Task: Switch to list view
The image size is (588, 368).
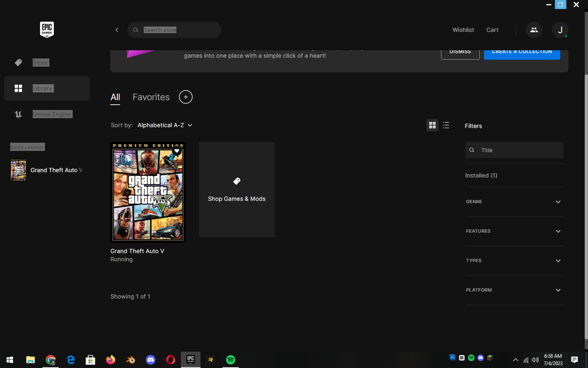Action: [446, 125]
